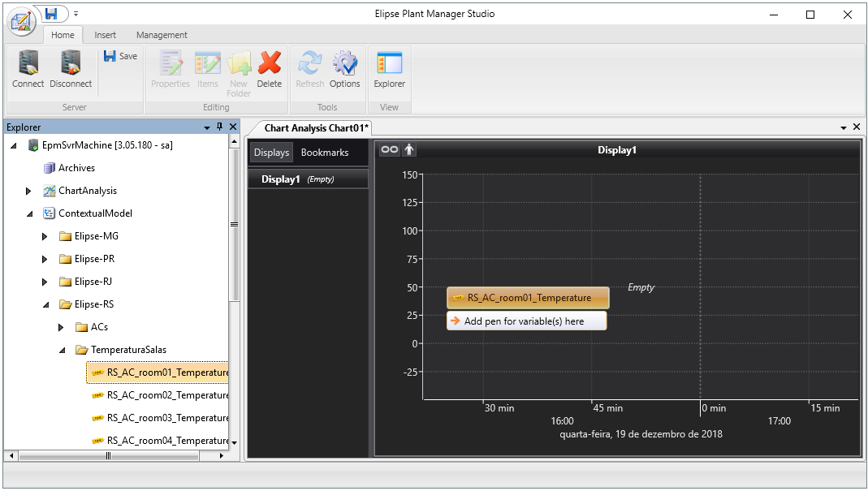Expand the Elipse-PR folder

point(45,259)
